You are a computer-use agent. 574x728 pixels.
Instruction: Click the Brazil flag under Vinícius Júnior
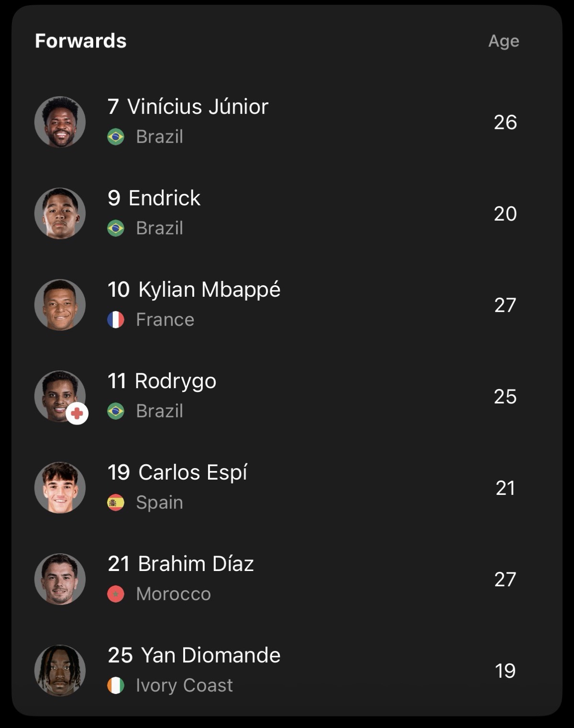tap(116, 137)
